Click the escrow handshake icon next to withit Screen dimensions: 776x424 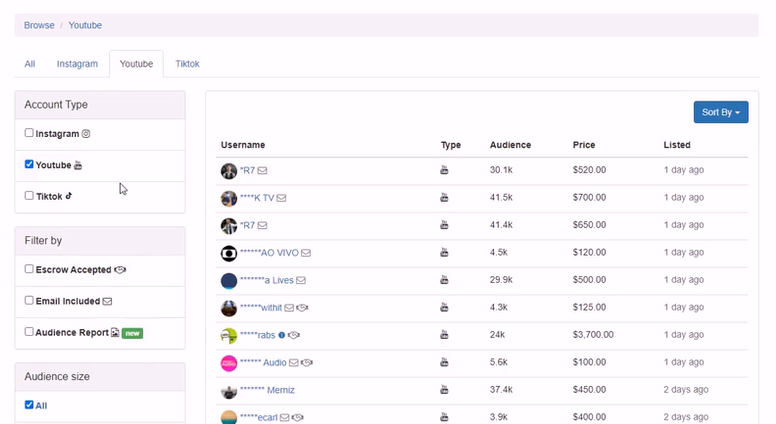point(303,307)
